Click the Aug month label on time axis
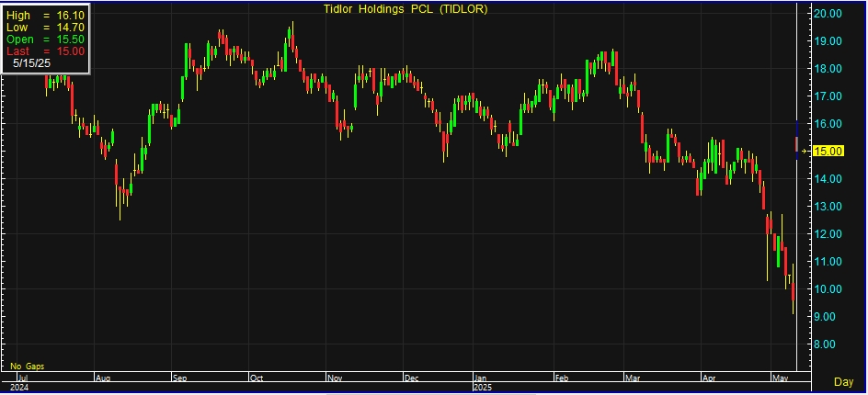 click(x=103, y=379)
